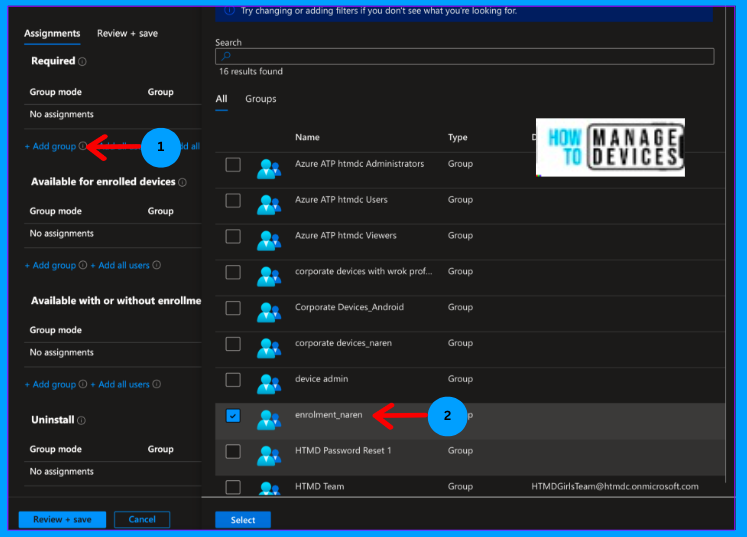This screenshot has width=747, height=537.
Task: Click Add all users under Available without enrollment
Action: (120, 385)
